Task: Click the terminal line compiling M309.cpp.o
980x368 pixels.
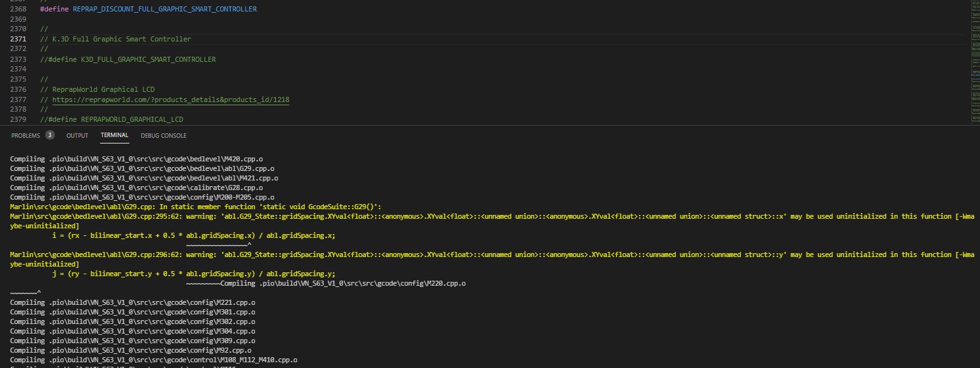Action: [133, 341]
